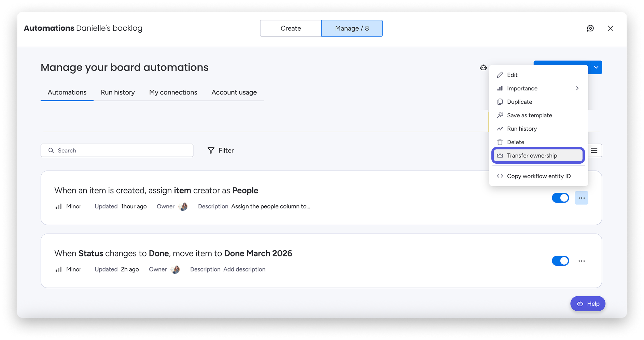Viewport: 644px width, 340px height.
Task: Click the three-dot menu on item created automation
Action: [581, 198]
